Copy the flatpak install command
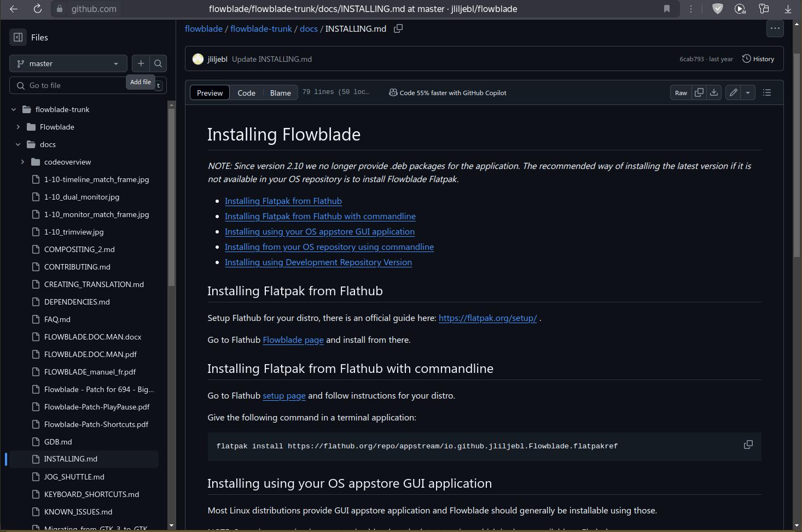 click(748, 445)
